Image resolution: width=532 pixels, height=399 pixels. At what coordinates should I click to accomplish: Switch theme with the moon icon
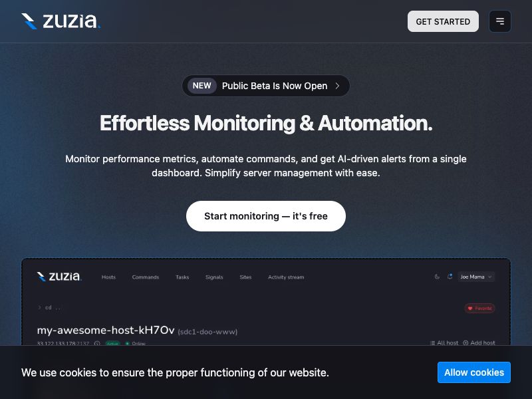click(437, 277)
